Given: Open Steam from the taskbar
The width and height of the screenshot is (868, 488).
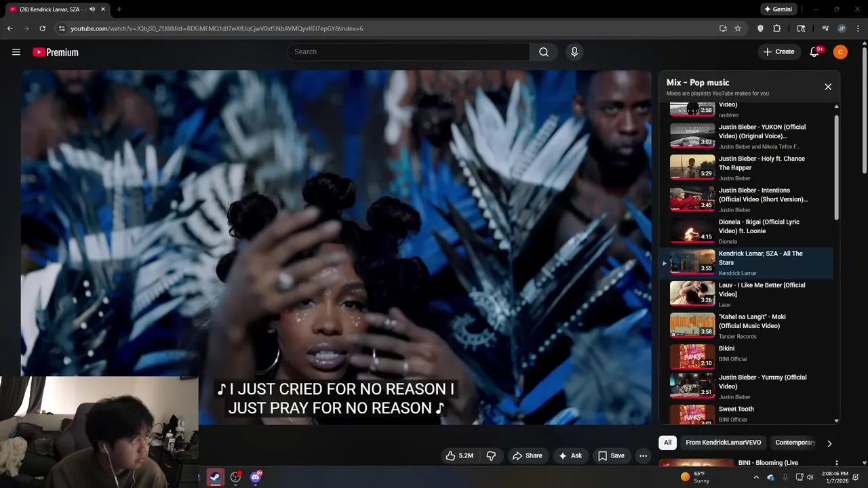Looking at the screenshot, I should (x=215, y=477).
